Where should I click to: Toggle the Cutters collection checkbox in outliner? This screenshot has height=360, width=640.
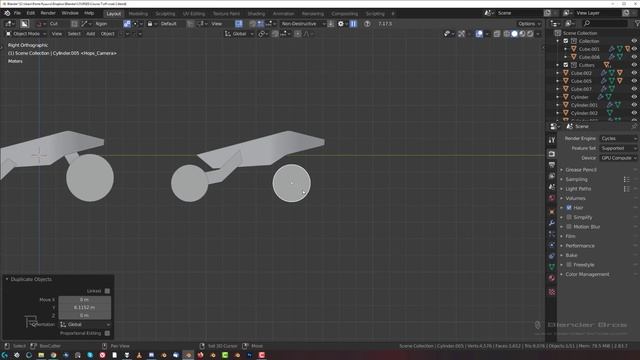coord(566,65)
